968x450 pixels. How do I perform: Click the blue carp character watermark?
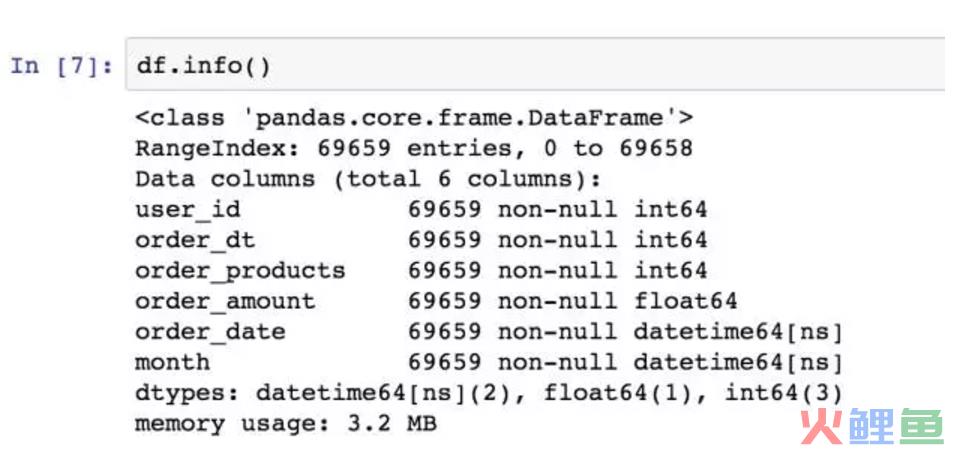(x=872, y=426)
